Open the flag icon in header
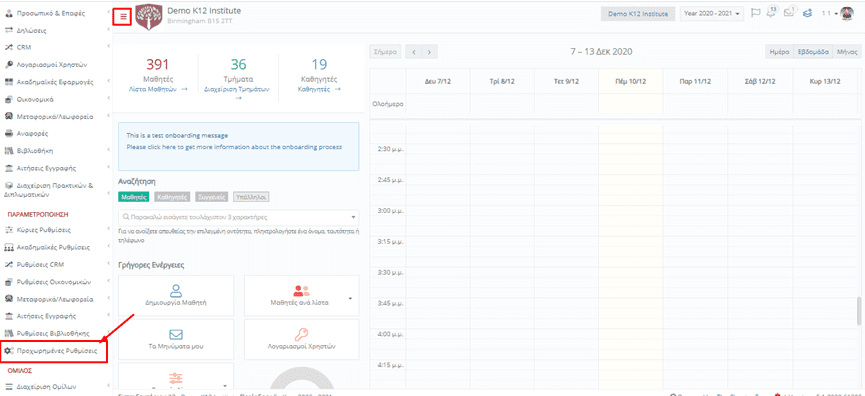Screen dimensions: 865x396 pyautogui.click(x=756, y=13)
